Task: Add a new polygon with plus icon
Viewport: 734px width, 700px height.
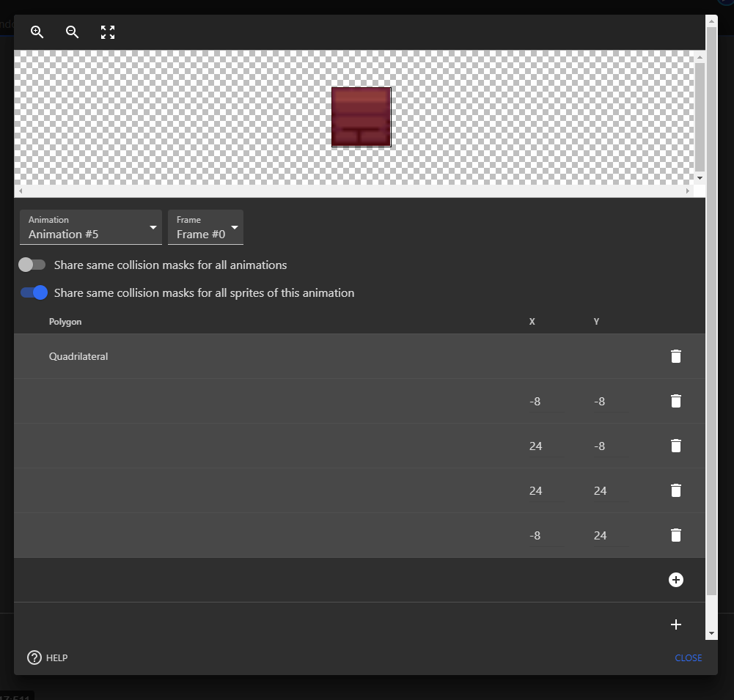Action: pyautogui.click(x=675, y=625)
